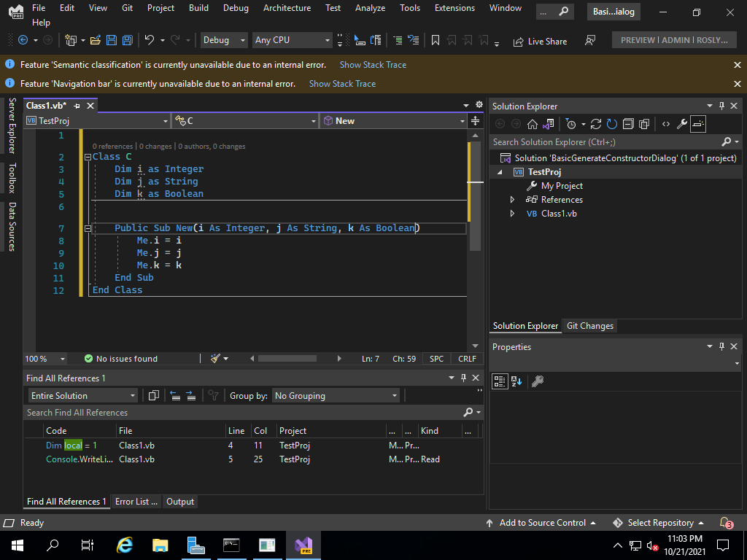This screenshot has width=747, height=560.
Task: Toggle Pending Changes Filter in Solution Explorer
Action: pyautogui.click(x=570, y=124)
